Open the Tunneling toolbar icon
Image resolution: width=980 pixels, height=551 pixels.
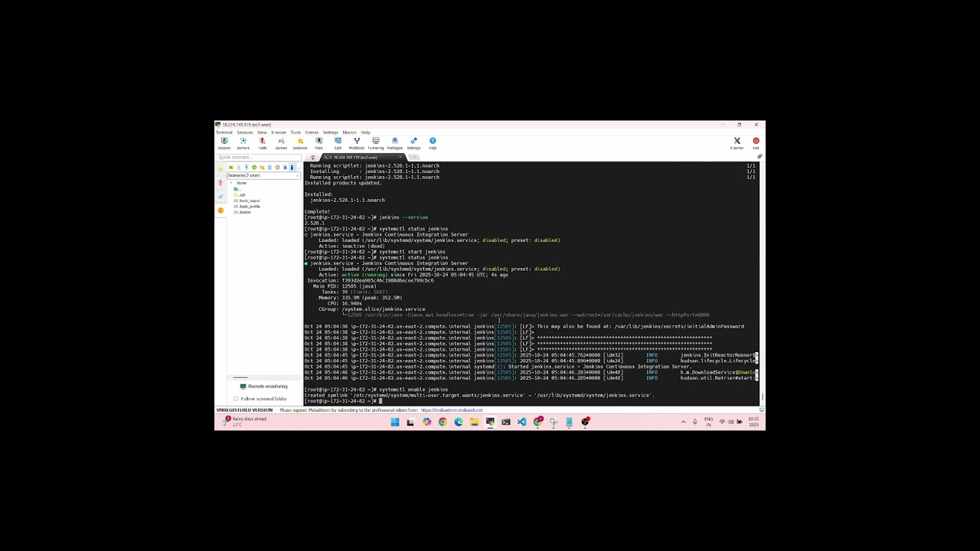[376, 143]
